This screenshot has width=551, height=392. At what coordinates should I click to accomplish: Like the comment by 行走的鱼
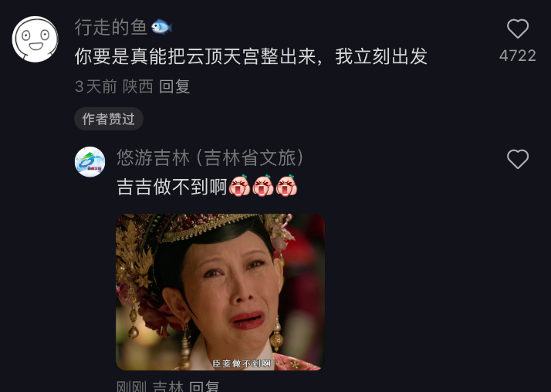click(x=518, y=29)
